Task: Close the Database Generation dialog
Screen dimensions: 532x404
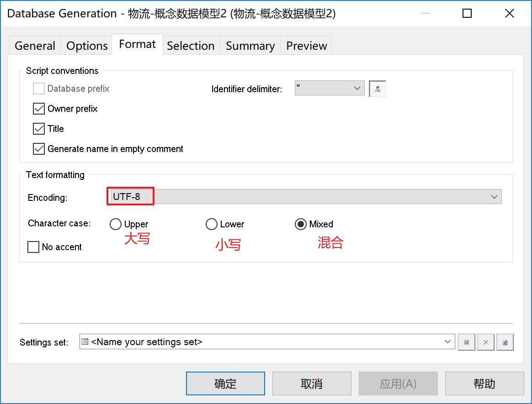Action: pos(510,14)
